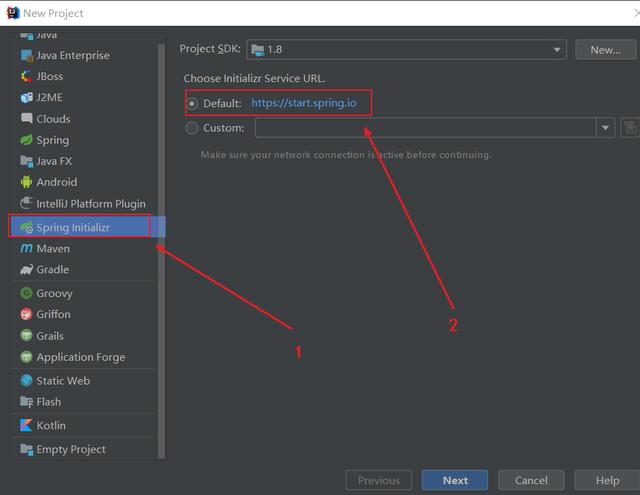Image resolution: width=640 pixels, height=495 pixels.
Task: Select Flash label in project list
Action: click(x=49, y=402)
